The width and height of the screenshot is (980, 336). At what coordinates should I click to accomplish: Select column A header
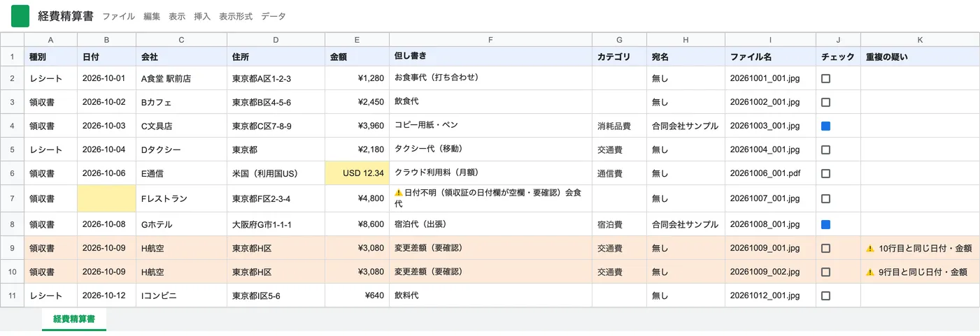pyautogui.click(x=50, y=40)
